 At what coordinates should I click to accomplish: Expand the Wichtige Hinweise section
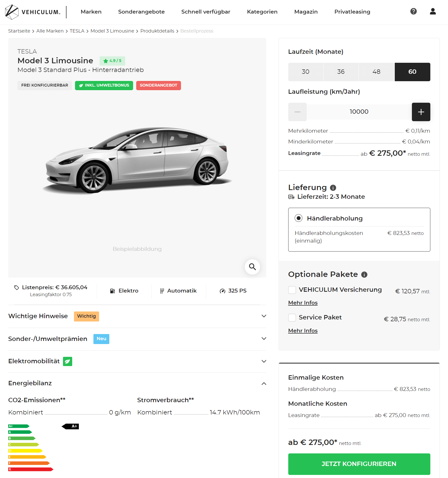[137, 316]
